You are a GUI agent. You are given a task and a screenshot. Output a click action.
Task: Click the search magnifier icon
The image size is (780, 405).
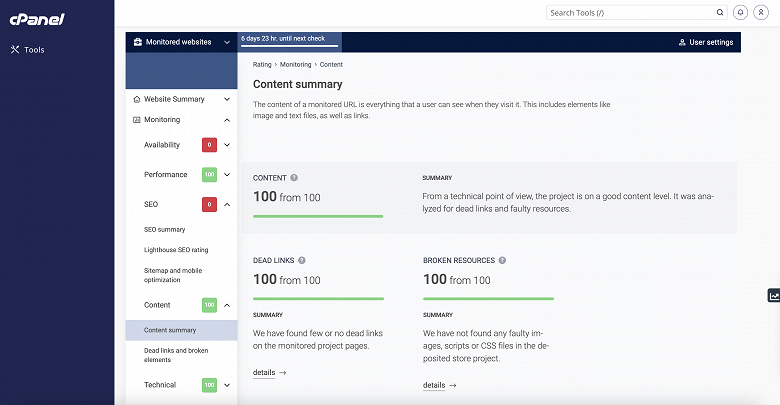(719, 13)
